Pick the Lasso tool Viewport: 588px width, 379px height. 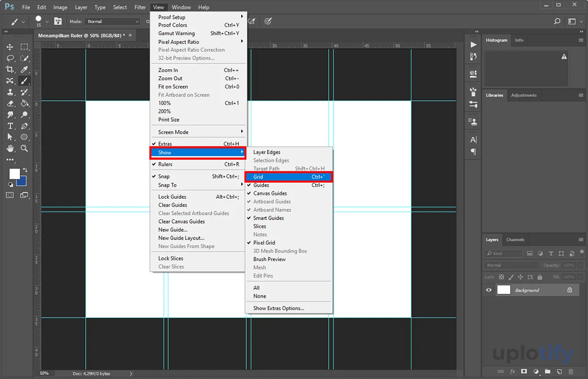click(10, 58)
